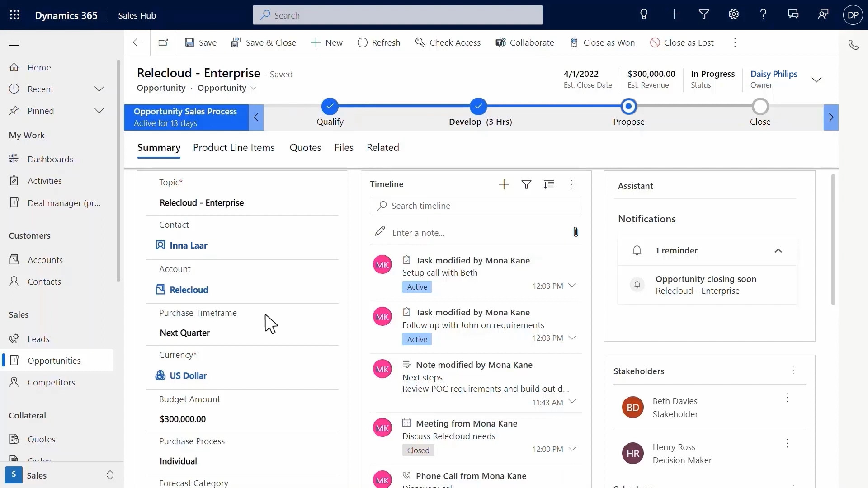
Task: Open the phone dialer icon on the right
Action: [x=853, y=45]
